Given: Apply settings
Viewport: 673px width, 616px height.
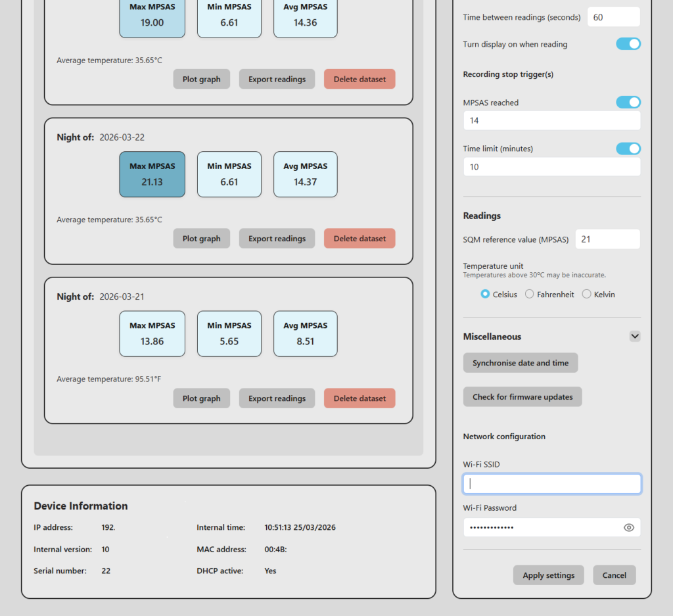Looking at the screenshot, I should click(548, 575).
